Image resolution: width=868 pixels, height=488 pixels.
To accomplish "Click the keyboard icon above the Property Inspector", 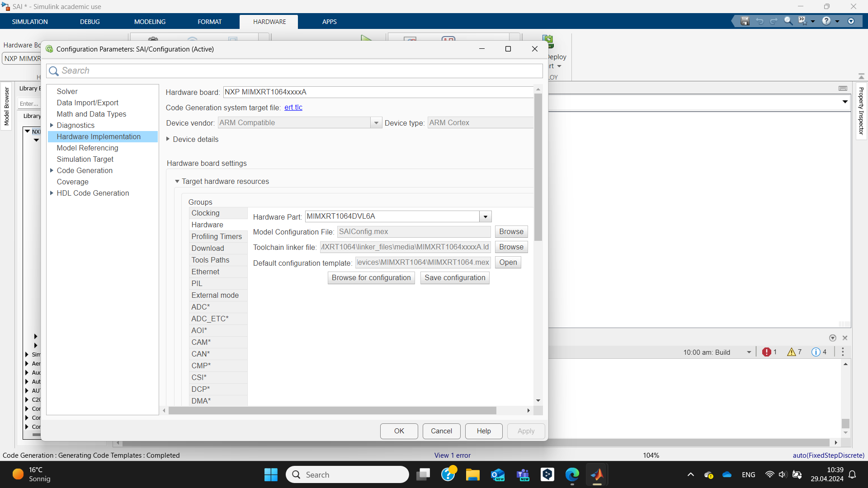I will (x=843, y=89).
